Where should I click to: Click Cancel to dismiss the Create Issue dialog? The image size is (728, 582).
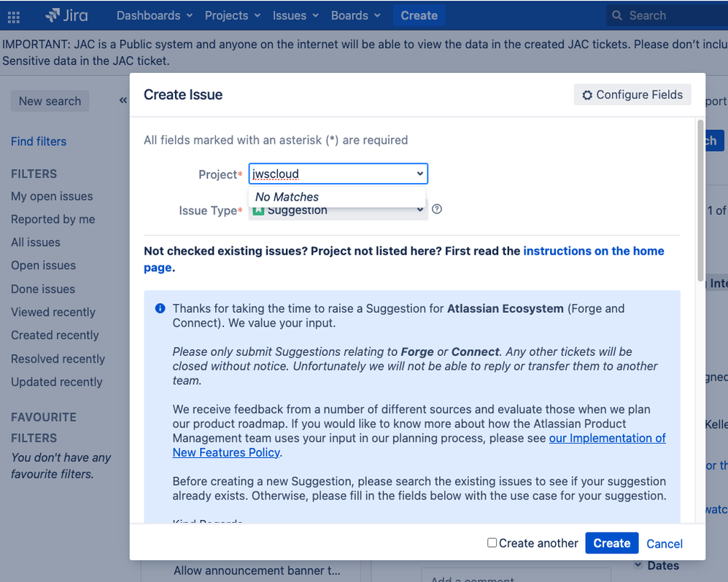tap(664, 543)
